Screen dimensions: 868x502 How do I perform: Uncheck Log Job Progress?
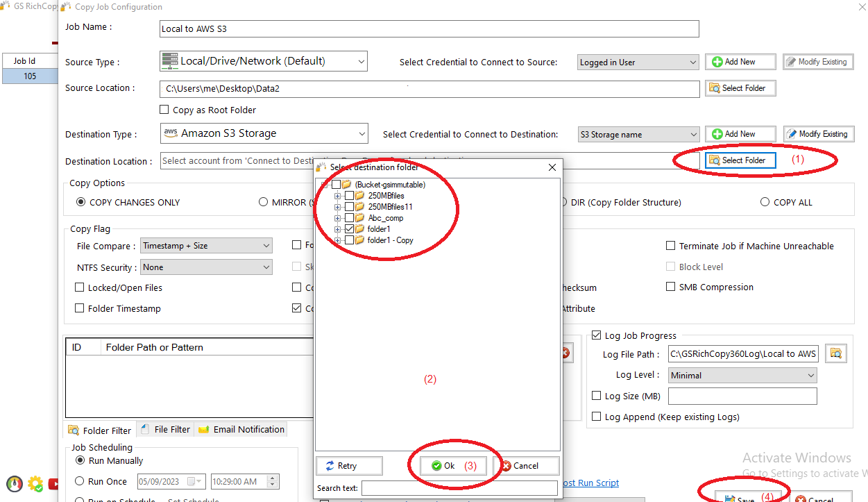coord(597,335)
